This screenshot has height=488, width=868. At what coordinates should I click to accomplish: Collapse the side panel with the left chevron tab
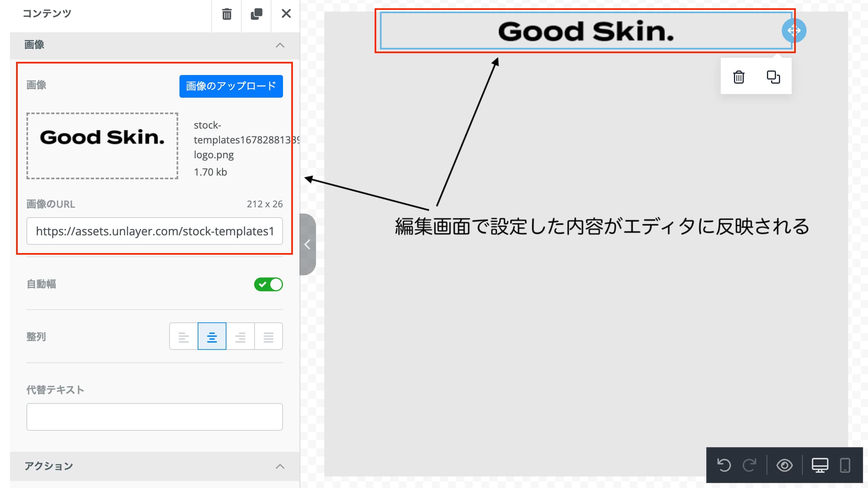coord(307,244)
